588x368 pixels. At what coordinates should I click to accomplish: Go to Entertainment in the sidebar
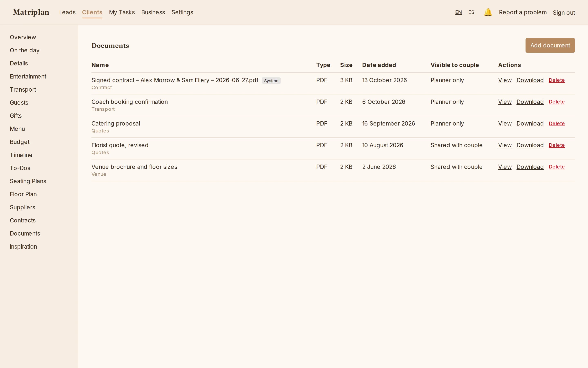click(x=28, y=76)
